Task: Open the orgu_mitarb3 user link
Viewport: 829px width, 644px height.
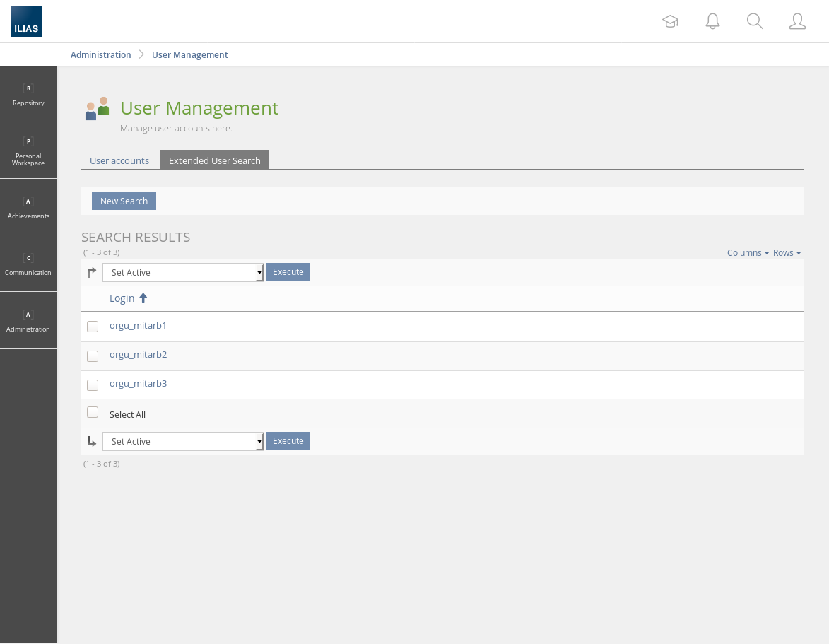Action: pyautogui.click(x=139, y=384)
